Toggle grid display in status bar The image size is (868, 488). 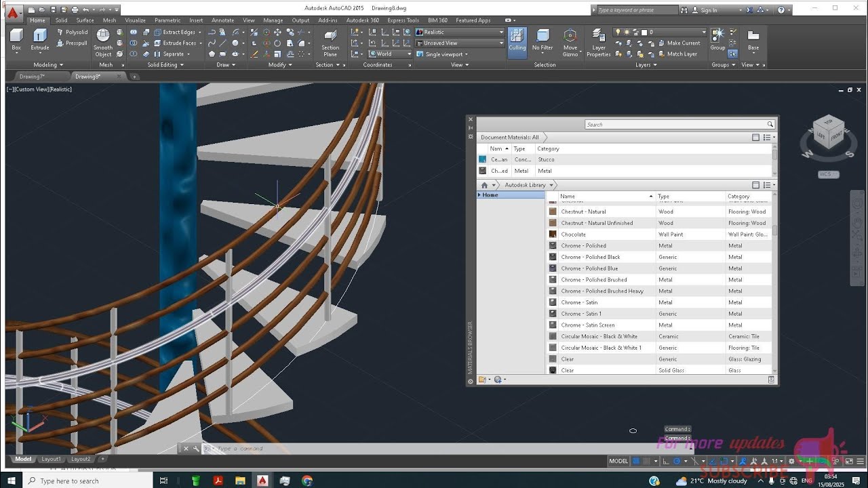point(636,461)
